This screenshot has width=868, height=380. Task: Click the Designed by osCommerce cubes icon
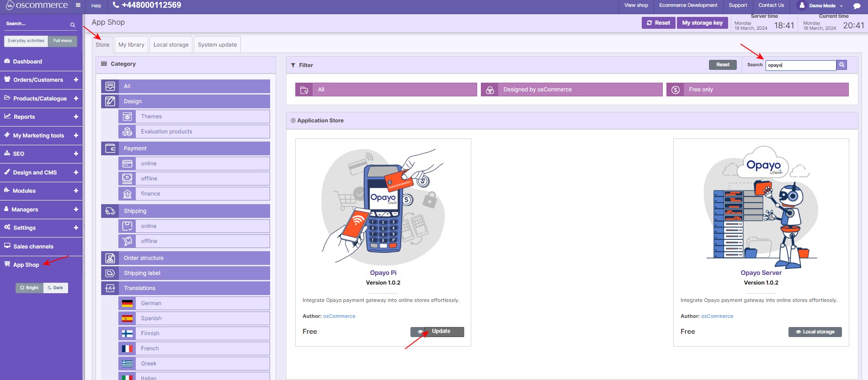click(x=490, y=90)
